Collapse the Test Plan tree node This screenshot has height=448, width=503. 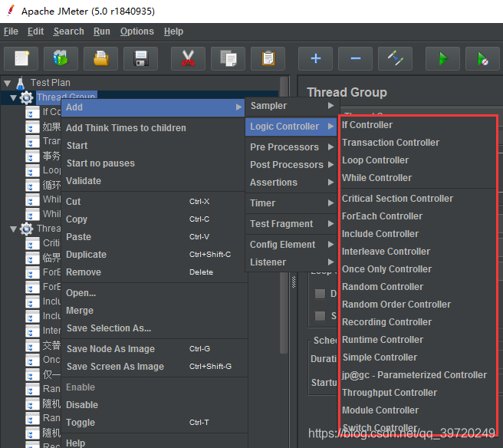point(8,84)
